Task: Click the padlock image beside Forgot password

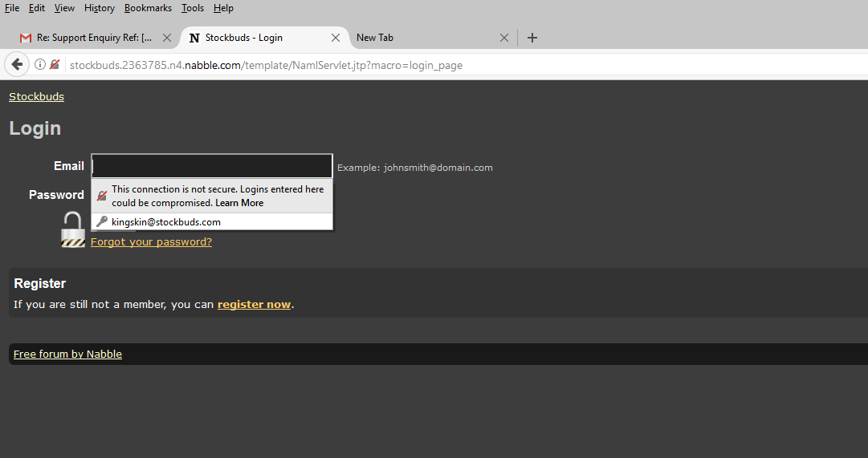Action: [x=73, y=229]
